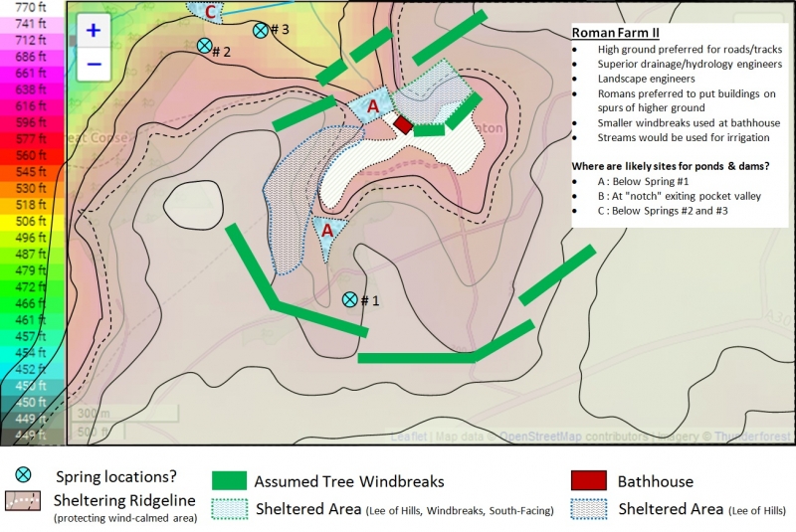Click pond site A left of bathhouse
Viewport: 796px width, 532px height.
pos(372,106)
